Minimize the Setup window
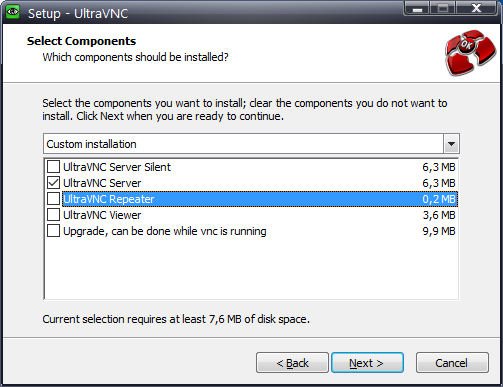The width and height of the screenshot is (503, 387). click(x=417, y=8)
